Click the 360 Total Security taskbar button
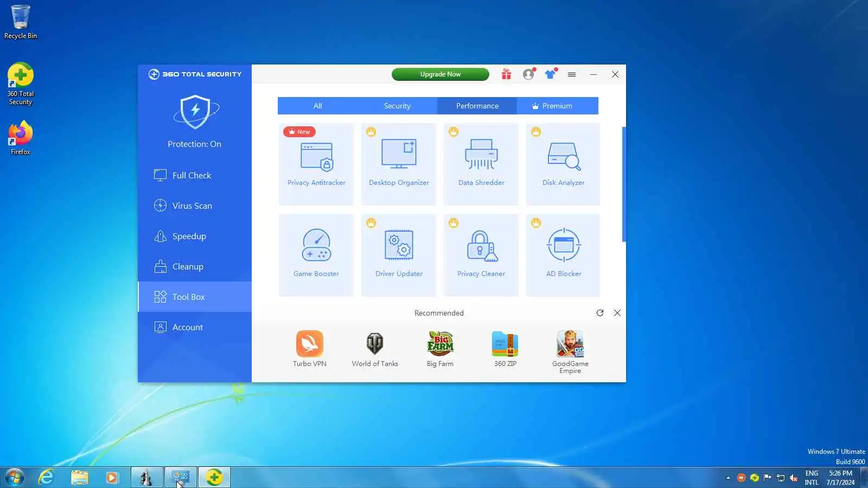Viewport: 868px width, 488px height. [x=214, y=478]
